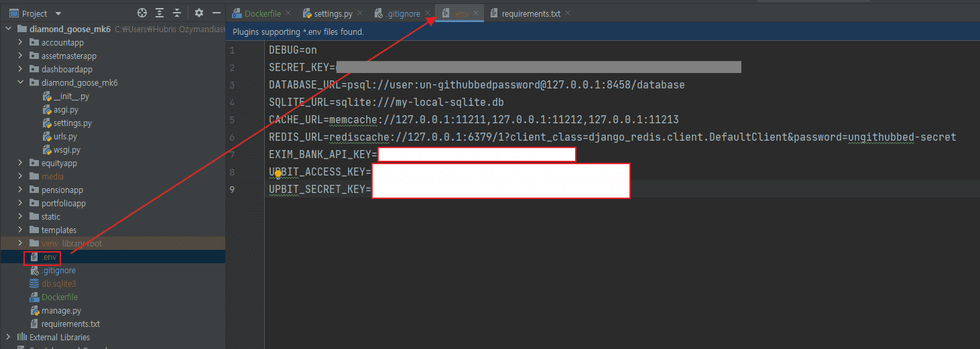Click the settings.py tab's Python icon
This screenshot has width=980, height=349.
tap(307, 13)
